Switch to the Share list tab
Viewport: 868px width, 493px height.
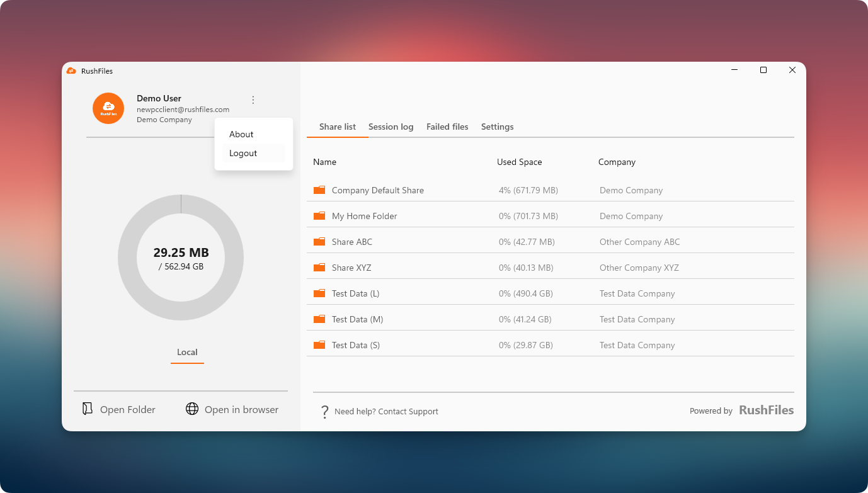coord(338,127)
